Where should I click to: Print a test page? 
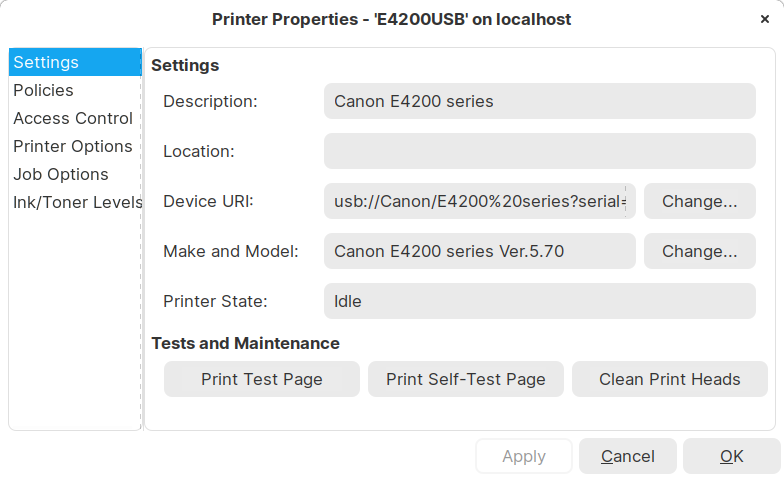point(261,379)
